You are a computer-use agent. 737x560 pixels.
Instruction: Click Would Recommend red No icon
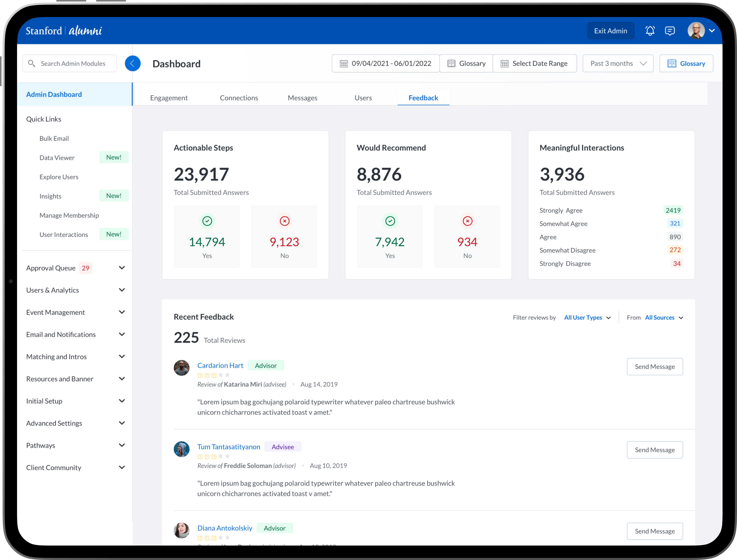coord(467,221)
